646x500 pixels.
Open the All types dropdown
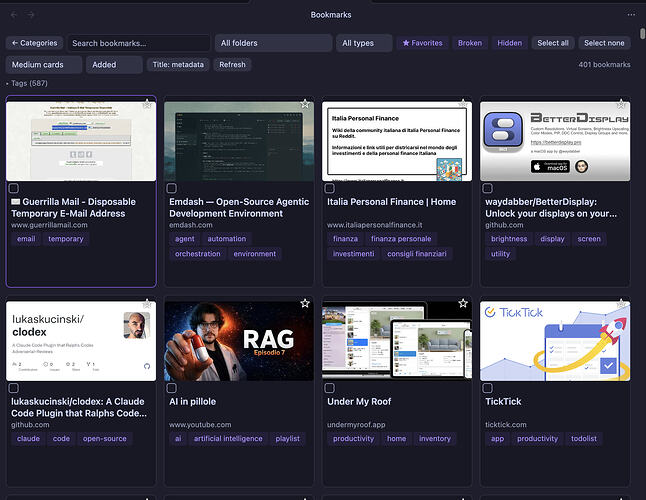pyautogui.click(x=364, y=43)
